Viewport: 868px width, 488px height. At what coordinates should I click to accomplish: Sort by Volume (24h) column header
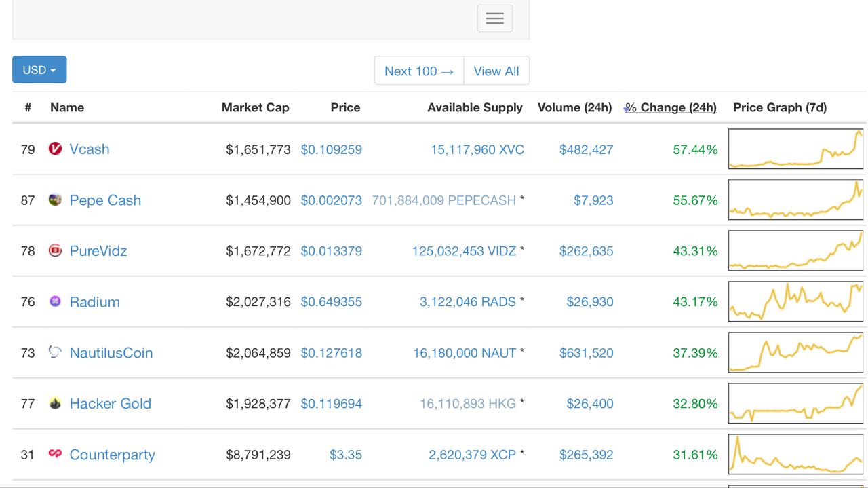(x=575, y=107)
